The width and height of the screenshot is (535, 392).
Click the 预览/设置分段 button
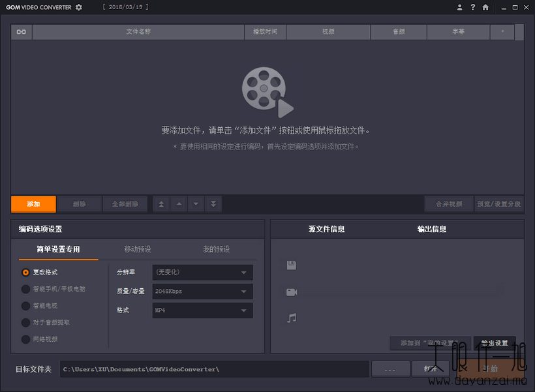tap(499, 204)
